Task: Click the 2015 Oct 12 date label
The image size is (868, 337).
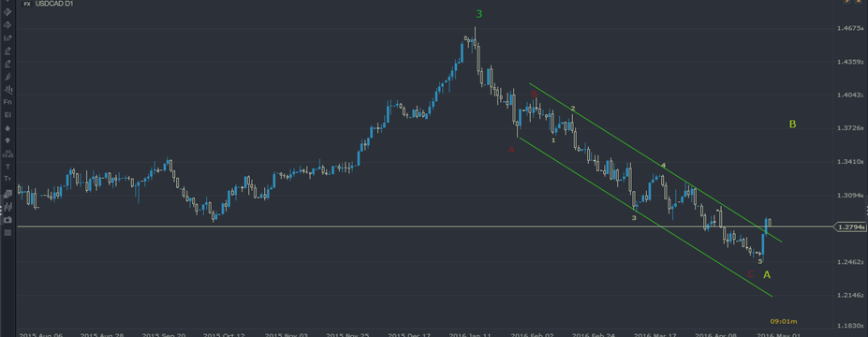Action: pos(224,334)
